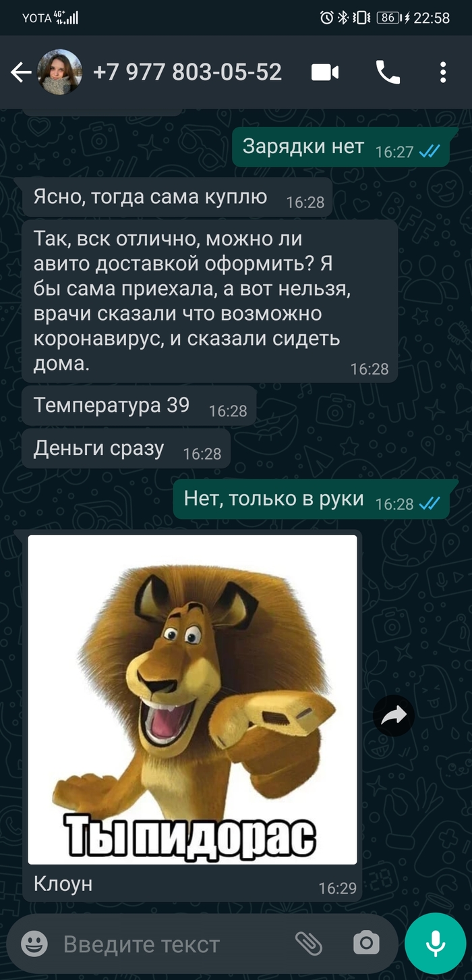
Task: Tap the 'Ясно, тогда сама куплю' message
Action: coord(177,198)
